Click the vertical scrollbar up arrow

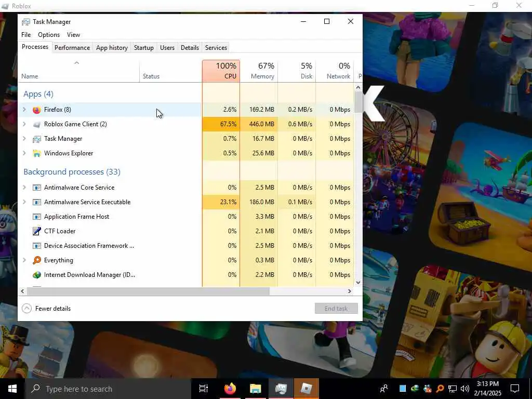point(358,87)
